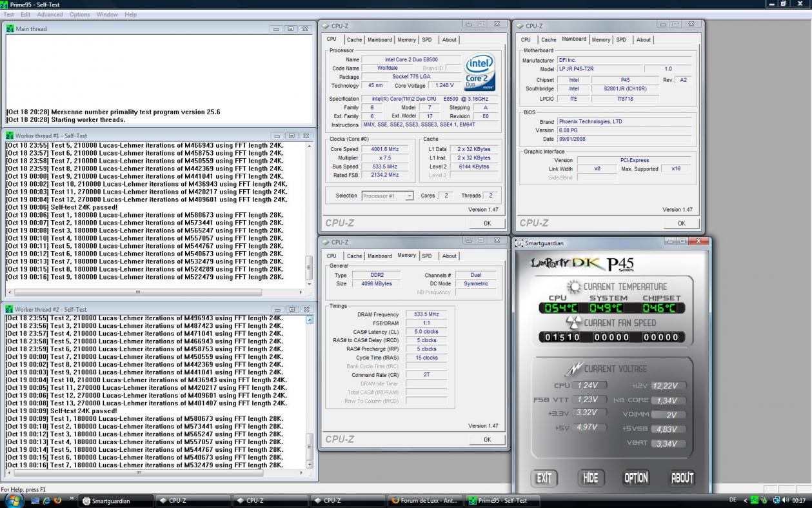The width and height of the screenshot is (812, 508).
Task: Open Cache tab in CPU-Z Processor window
Action: 355,40
